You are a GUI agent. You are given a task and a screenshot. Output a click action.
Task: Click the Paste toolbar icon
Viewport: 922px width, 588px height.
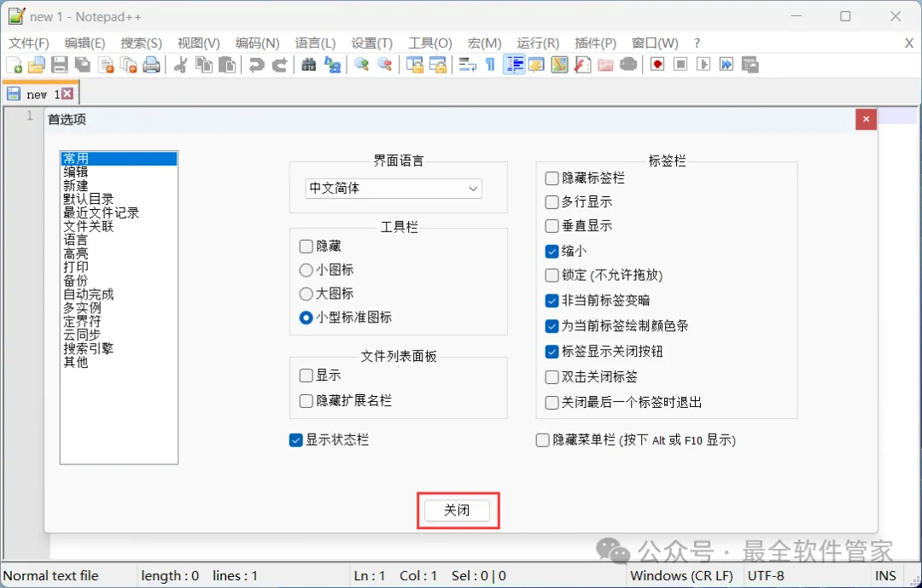227,65
